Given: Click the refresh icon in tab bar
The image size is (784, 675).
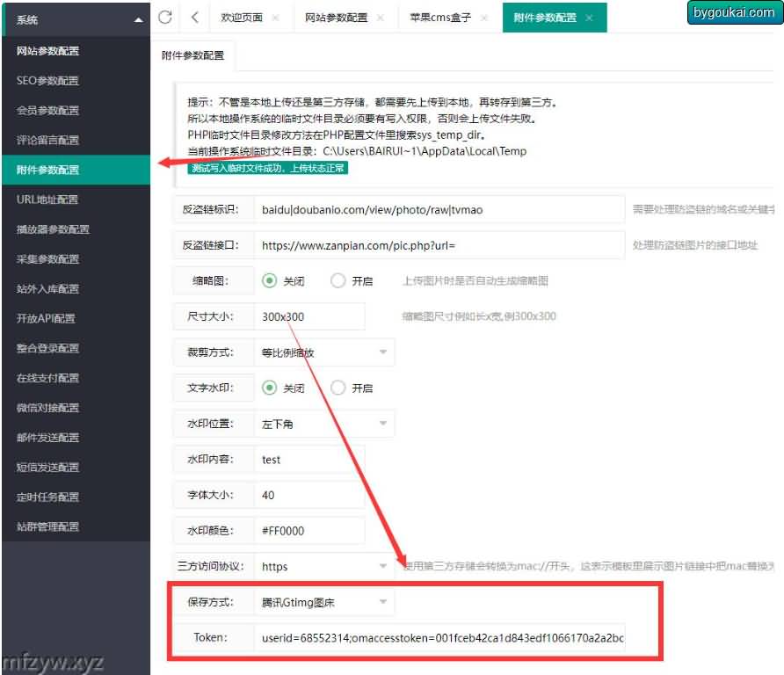Looking at the screenshot, I should pos(164,18).
